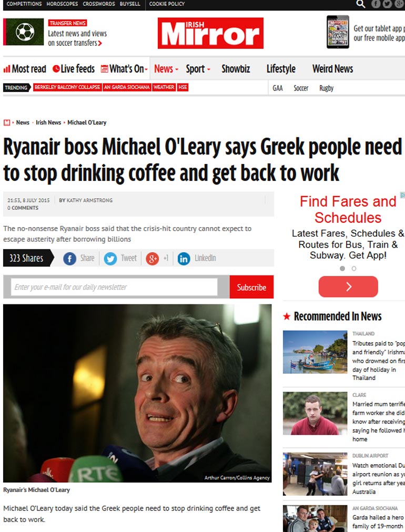Click the red ad arrow button

tap(348, 287)
